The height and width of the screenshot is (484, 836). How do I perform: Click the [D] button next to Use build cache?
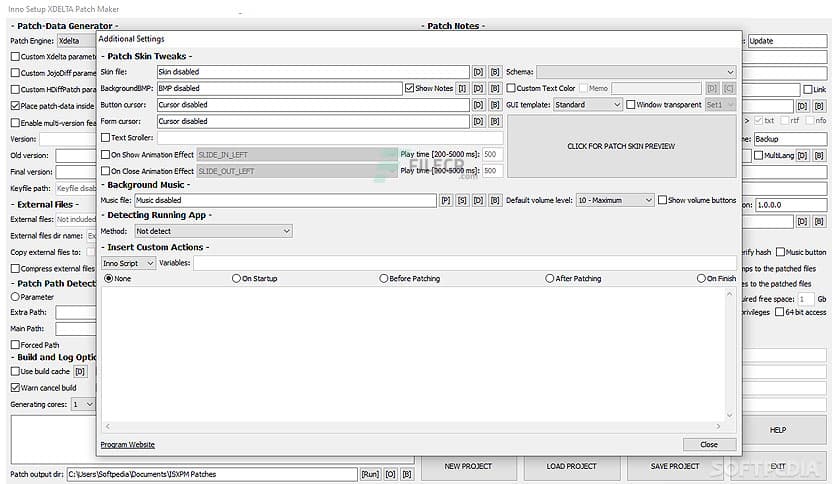click(79, 372)
